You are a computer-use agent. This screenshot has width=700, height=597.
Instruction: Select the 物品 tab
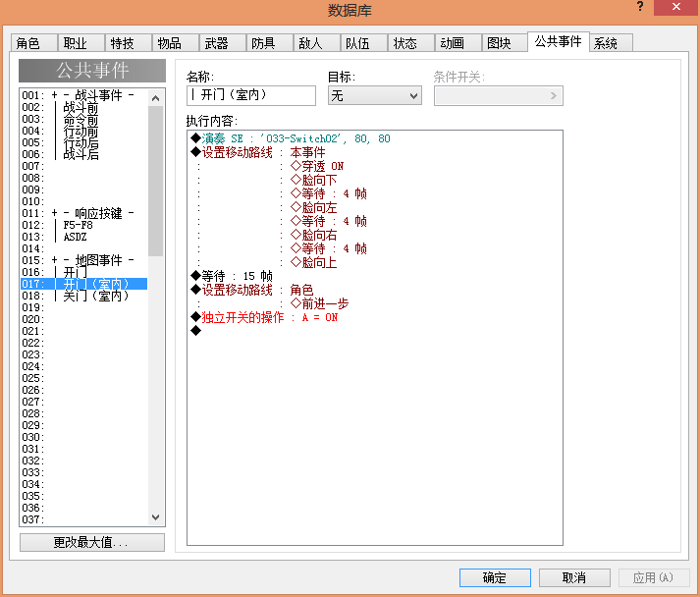click(x=176, y=43)
